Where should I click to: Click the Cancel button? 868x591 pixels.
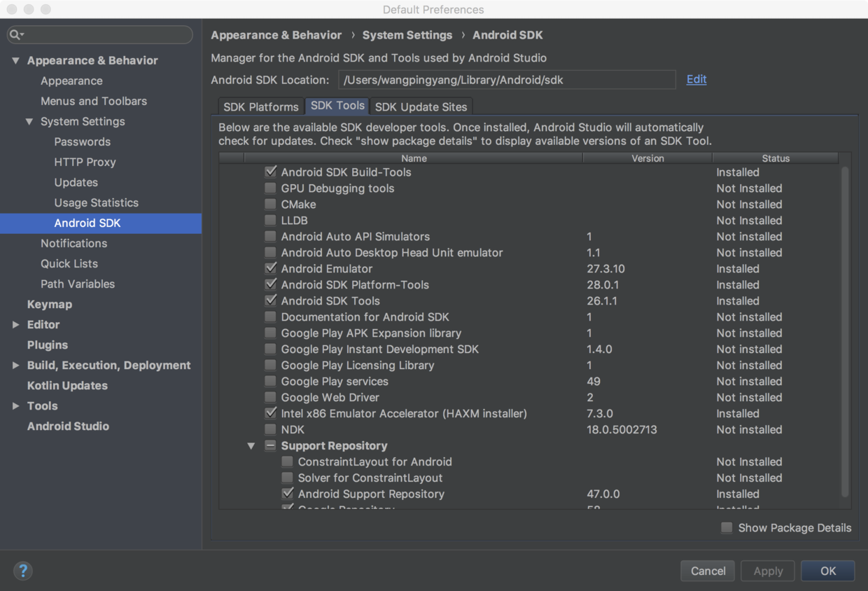[x=708, y=571]
